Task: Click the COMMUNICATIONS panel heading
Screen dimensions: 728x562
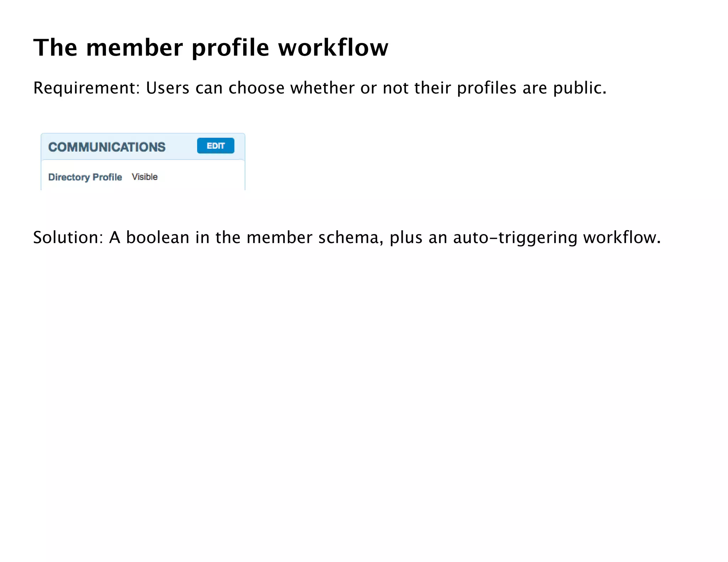Action: click(x=107, y=147)
